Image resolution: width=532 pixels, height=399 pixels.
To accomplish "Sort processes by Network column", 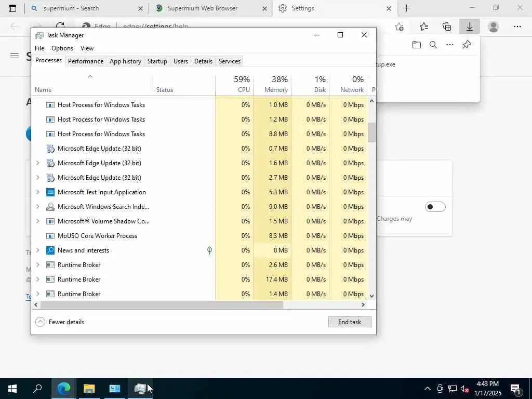I will [349, 84].
